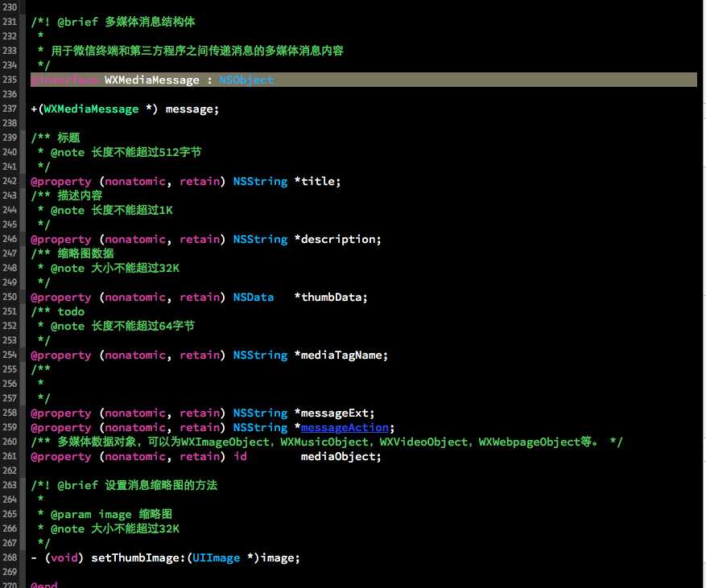Click WXMediaMessage class name on highlighted line
The image size is (706, 588).
151,80
